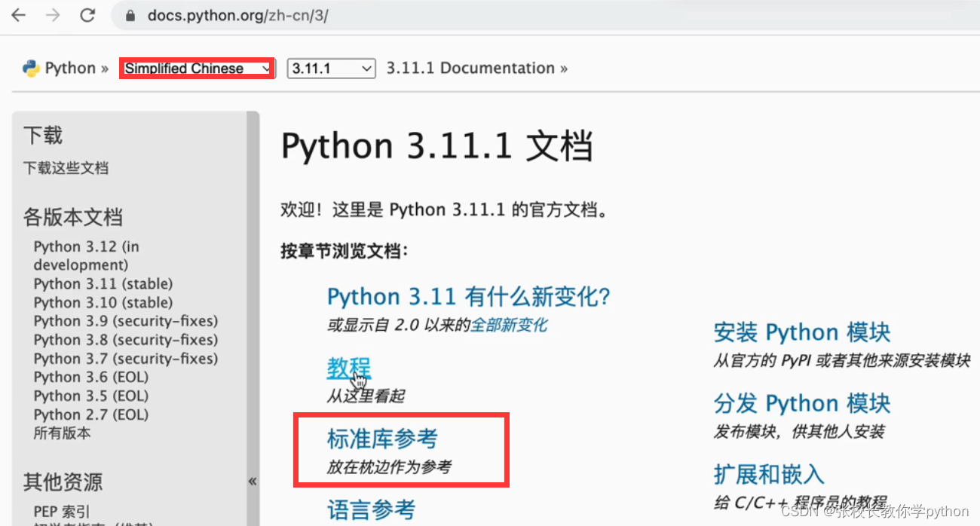The height and width of the screenshot is (526, 980).
Task: Click the 下载 sidebar heading
Action: click(x=43, y=136)
